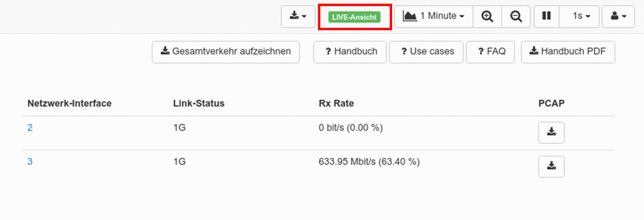
Task: Open the Handbuch help page
Action: [x=350, y=52]
